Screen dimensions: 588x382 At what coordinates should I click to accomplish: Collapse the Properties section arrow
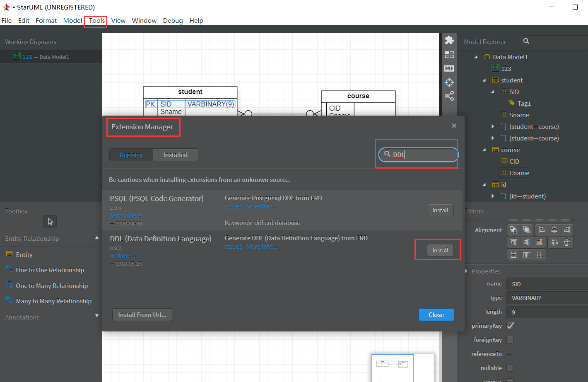[x=467, y=271]
